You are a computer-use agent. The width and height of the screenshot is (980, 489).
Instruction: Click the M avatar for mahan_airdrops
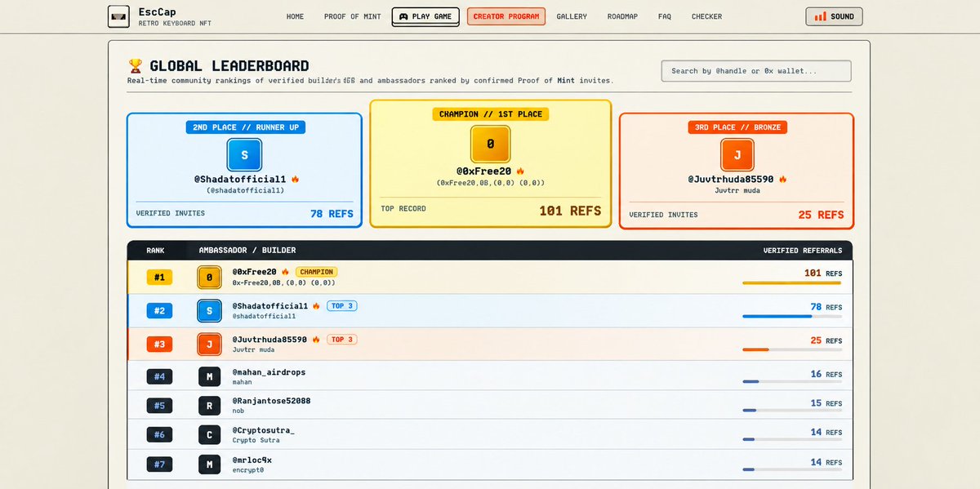(x=209, y=376)
